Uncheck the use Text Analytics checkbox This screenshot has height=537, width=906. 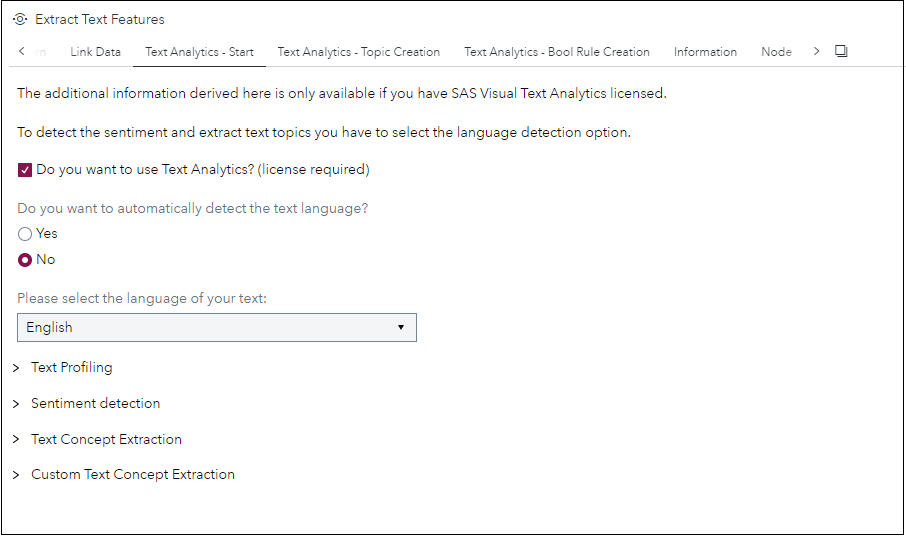point(25,170)
